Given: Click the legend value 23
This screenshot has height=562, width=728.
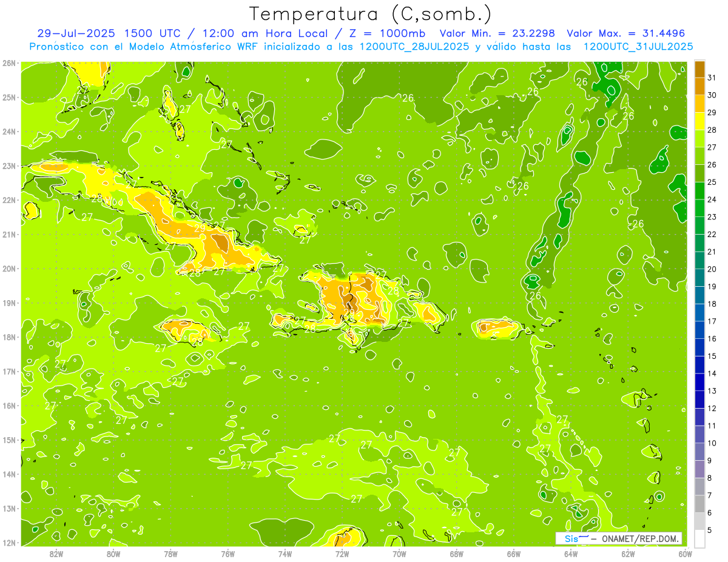Looking at the screenshot, I should [x=712, y=217].
